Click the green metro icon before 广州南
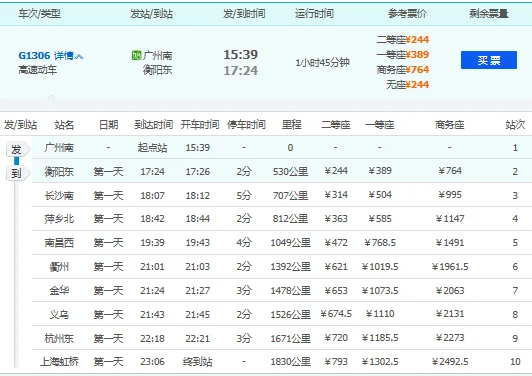 pyautogui.click(x=136, y=55)
